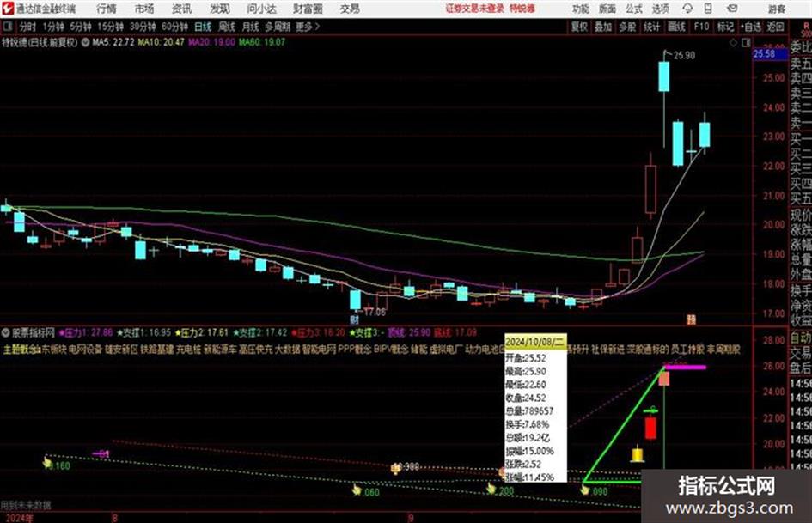Click the 虚拟电厂 concept label

pyautogui.click(x=446, y=350)
